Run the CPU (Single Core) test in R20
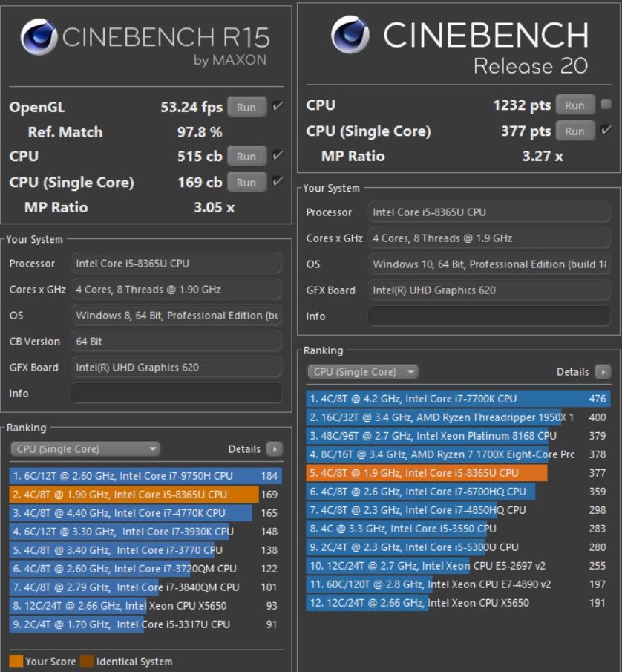The image size is (622, 672). pyautogui.click(x=575, y=131)
